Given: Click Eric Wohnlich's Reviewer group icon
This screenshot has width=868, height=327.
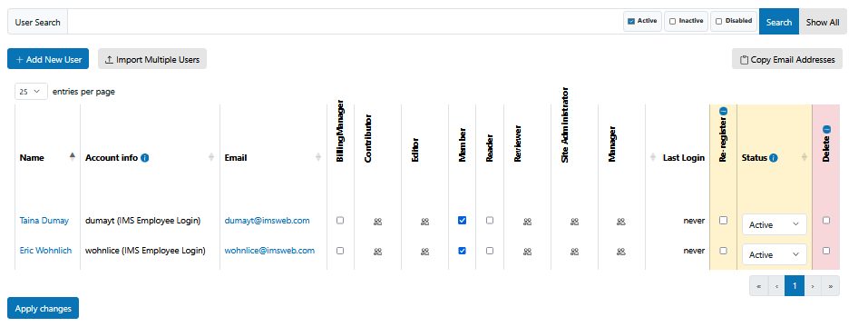Looking at the screenshot, I should coord(528,251).
